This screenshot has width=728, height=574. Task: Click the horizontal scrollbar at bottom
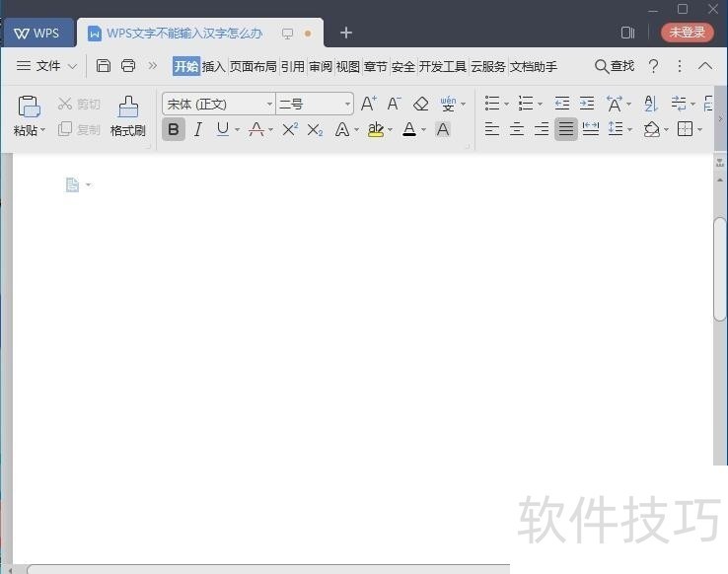click(x=268, y=569)
